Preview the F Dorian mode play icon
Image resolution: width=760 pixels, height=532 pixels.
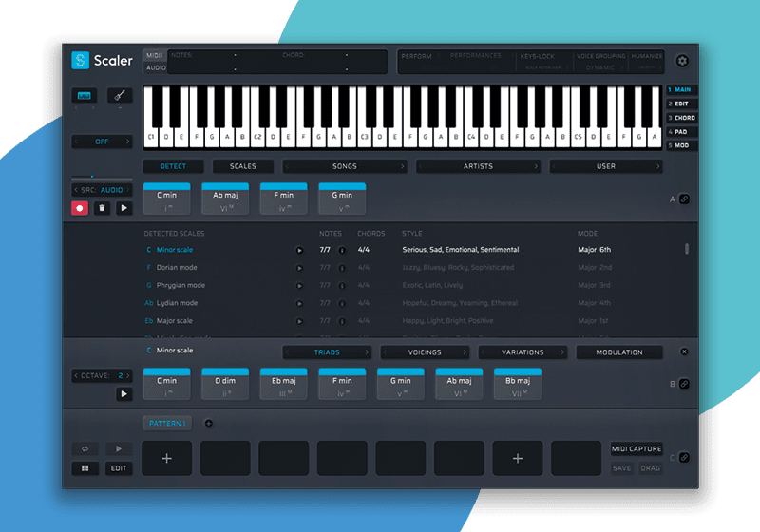pyautogui.click(x=299, y=268)
